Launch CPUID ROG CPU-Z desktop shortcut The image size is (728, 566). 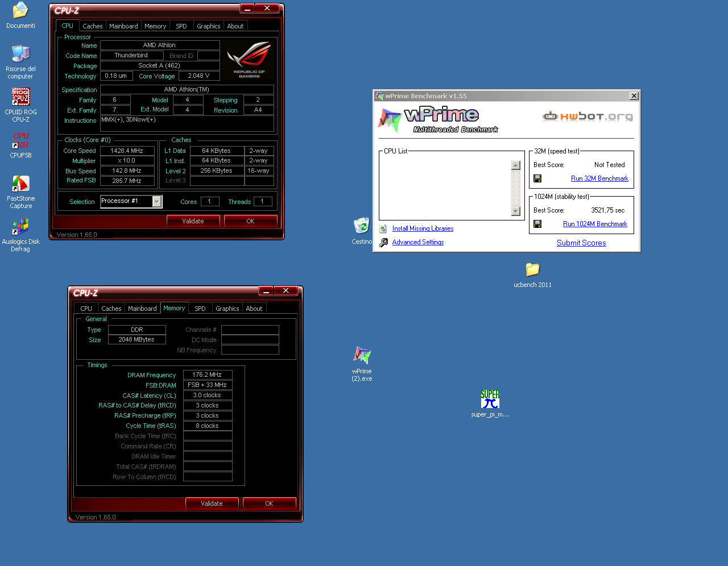click(x=20, y=97)
